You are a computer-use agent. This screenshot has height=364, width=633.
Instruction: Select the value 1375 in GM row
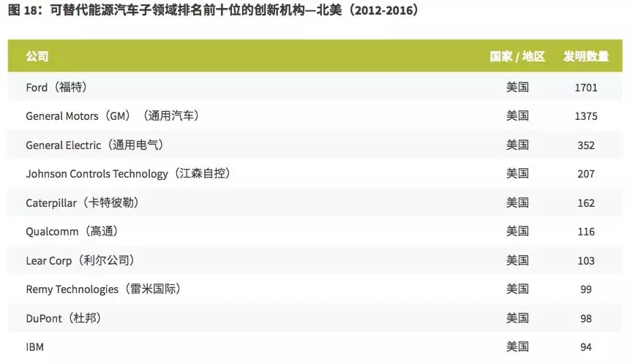(x=585, y=116)
